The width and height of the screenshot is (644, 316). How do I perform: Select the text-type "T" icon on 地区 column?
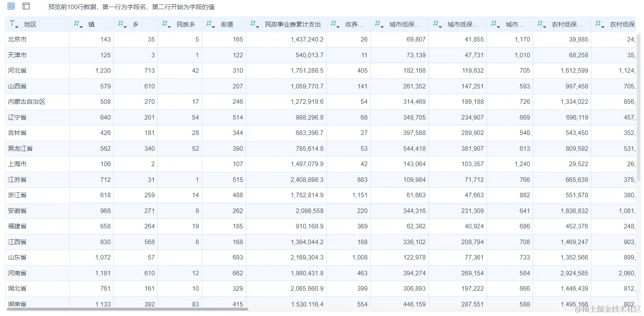(x=12, y=24)
